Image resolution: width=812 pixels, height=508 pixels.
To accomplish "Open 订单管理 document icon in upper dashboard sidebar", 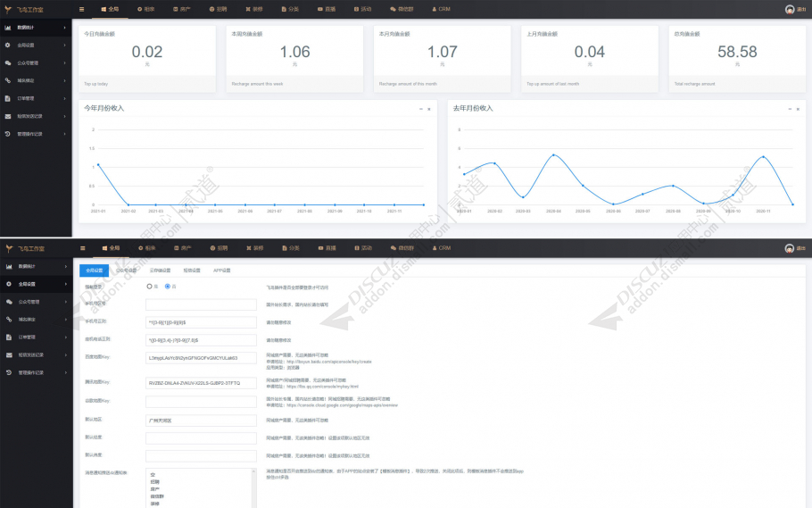I will [x=8, y=98].
